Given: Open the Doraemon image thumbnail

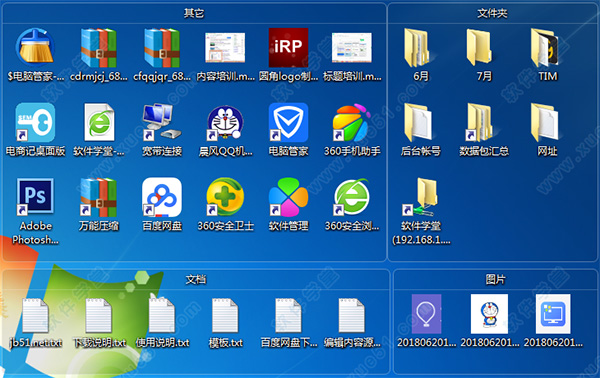Looking at the screenshot, I should pos(489,314).
